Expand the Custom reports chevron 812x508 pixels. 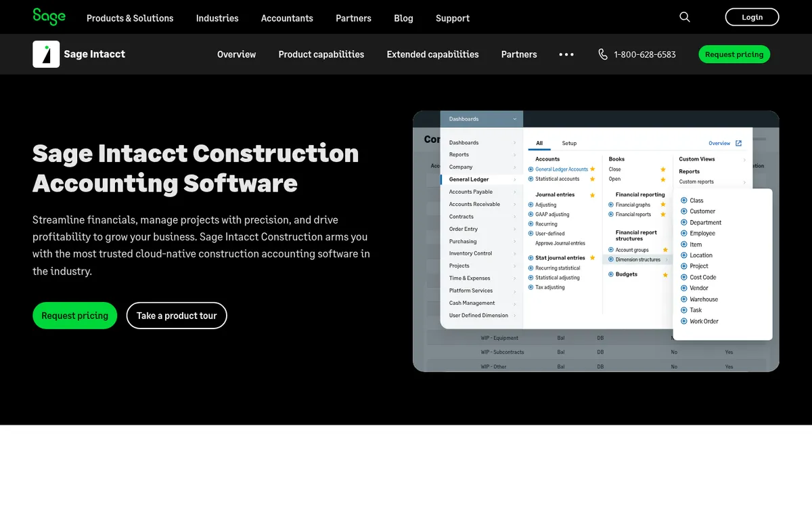744,182
